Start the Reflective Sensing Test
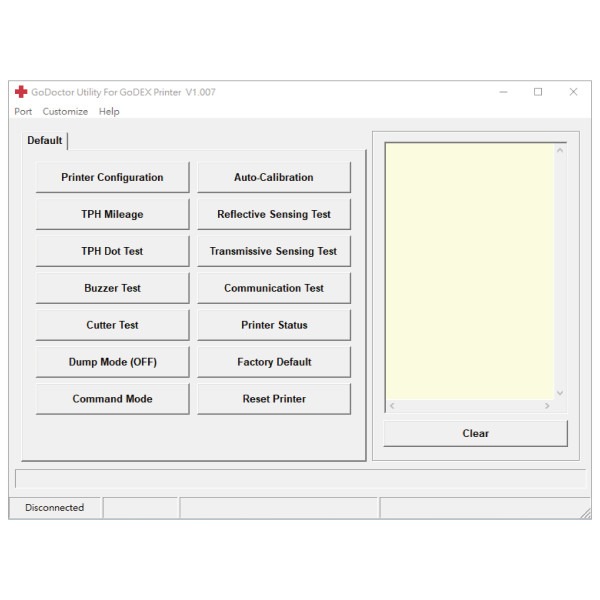The width and height of the screenshot is (600, 600). (273, 215)
